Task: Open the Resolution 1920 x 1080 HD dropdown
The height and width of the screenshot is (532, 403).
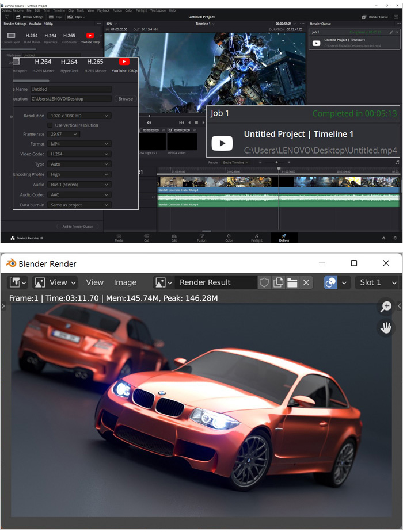Action: 79,116
